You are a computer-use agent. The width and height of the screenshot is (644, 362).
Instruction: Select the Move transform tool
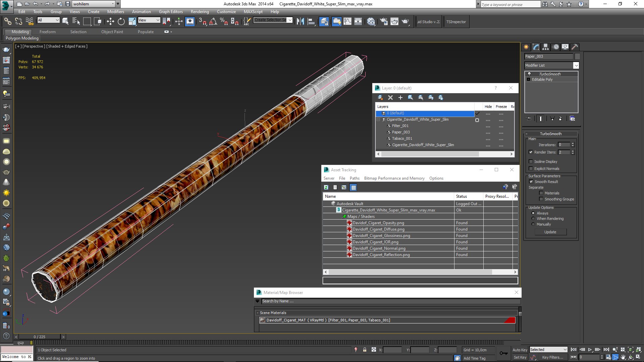110,22
